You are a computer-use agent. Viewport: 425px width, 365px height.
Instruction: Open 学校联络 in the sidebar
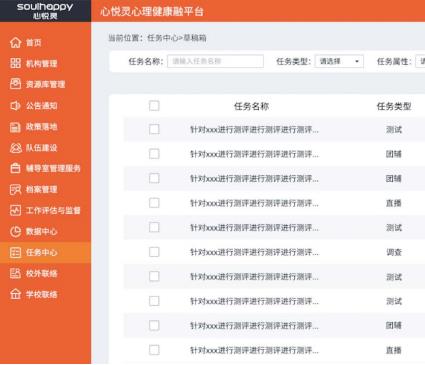[45, 294]
